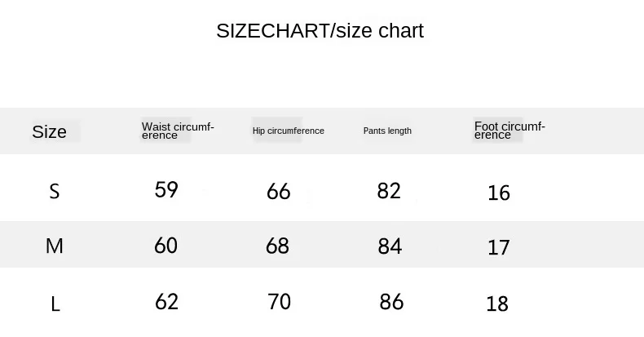Click the Hip circumference header
Image resolution: width=644 pixels, height=337 pixels.
click(x=289, y=131)
